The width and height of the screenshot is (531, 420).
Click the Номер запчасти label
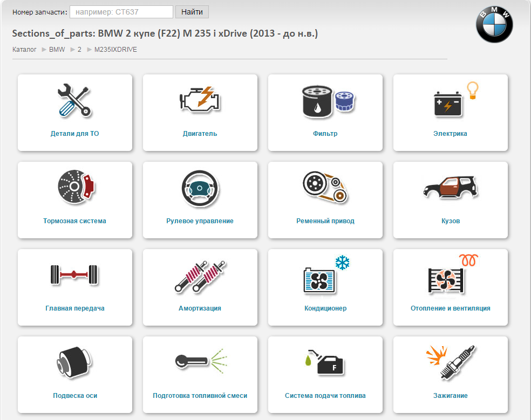coord(39,12)
